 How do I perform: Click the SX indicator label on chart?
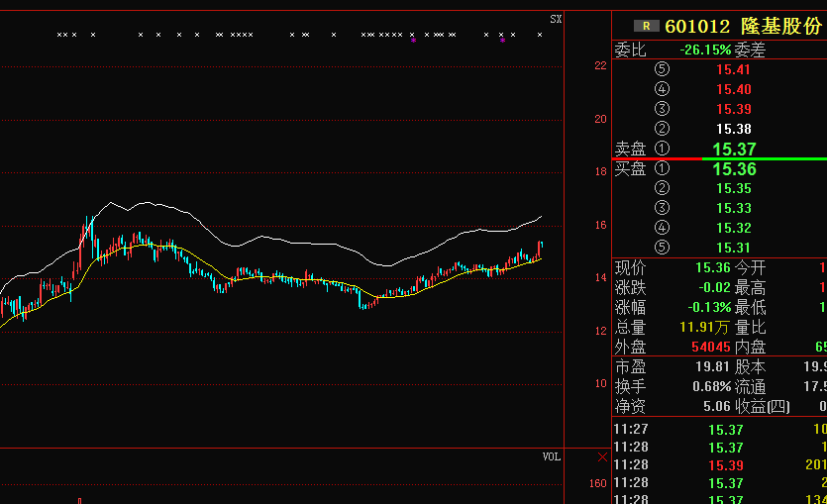point(556,20)
